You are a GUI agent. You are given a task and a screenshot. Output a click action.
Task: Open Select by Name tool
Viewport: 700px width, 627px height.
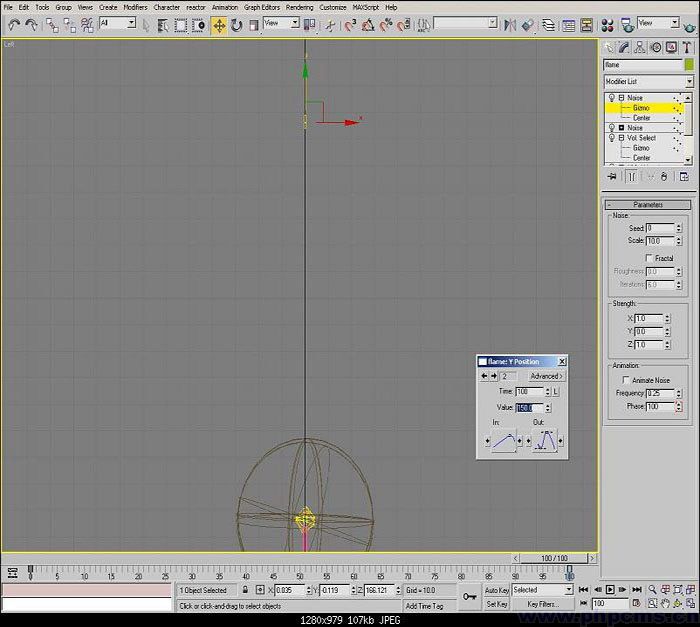coord(163,25)
